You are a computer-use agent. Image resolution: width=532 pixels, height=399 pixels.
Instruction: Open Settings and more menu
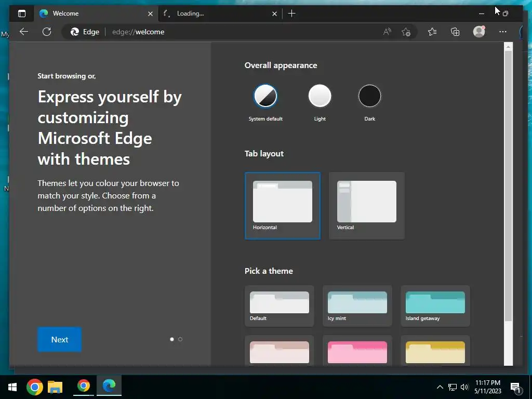point(503,32)
